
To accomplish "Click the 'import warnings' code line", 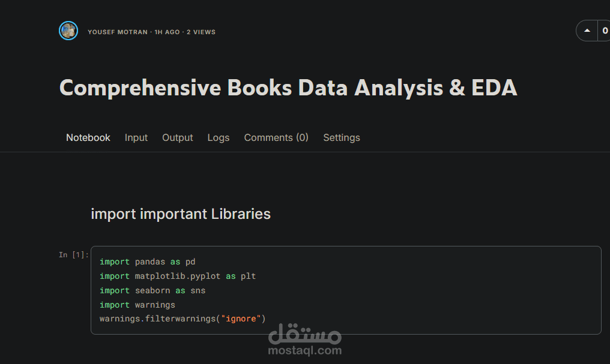I will (x=137, y=305).
